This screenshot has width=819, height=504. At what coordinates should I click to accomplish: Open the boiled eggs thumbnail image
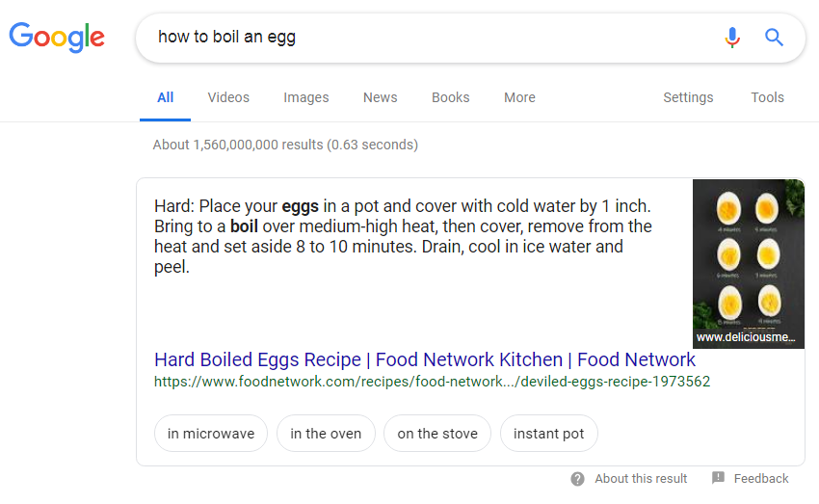click(749, 264)
